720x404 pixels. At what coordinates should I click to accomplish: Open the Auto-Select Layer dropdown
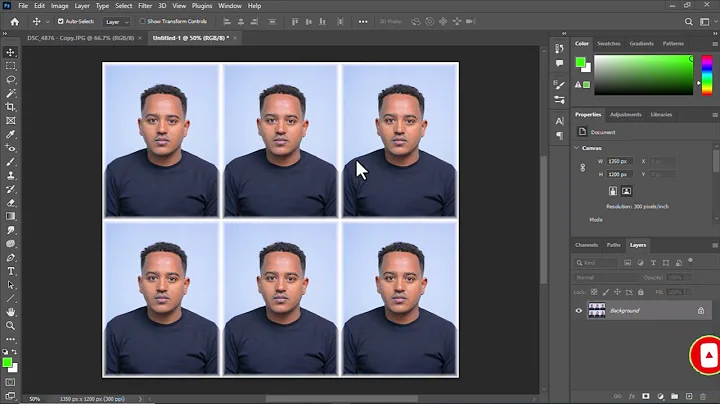(116, 22)
